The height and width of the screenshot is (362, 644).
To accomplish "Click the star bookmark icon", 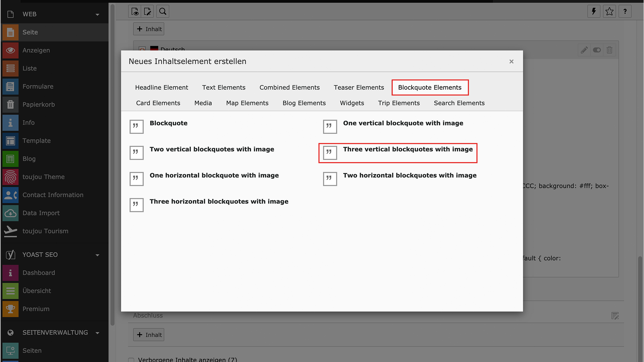I will coord(609,11).
